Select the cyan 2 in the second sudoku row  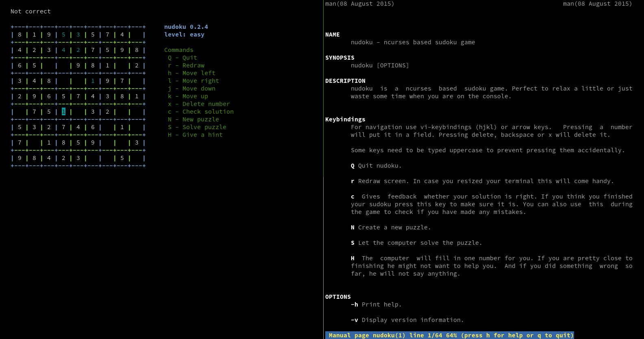pyautogui.click(x=78, y=50)
